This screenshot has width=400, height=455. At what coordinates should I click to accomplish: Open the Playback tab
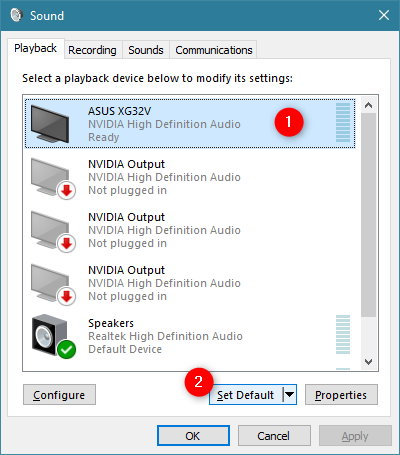[x=36, y=48]
